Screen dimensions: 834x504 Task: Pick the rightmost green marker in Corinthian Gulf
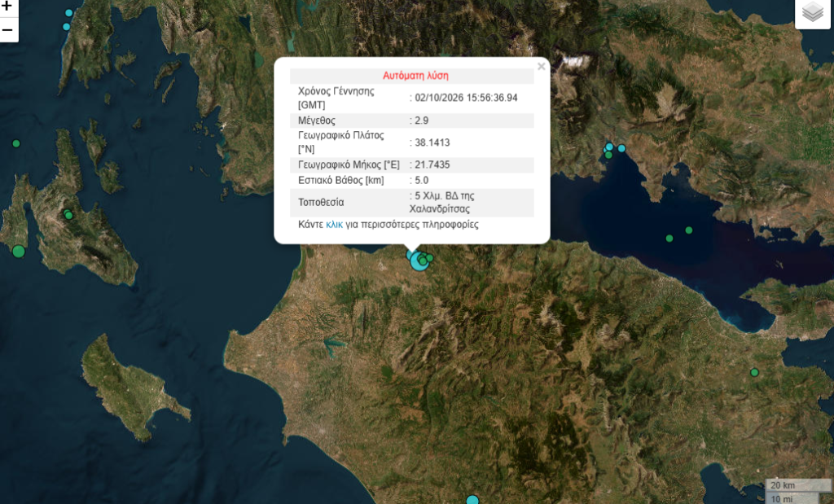(689, 230)
